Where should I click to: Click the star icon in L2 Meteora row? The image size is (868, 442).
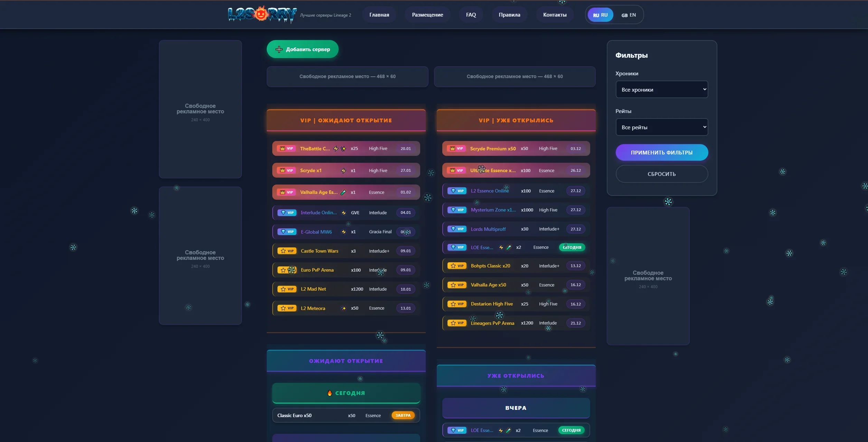pos(343,308)
